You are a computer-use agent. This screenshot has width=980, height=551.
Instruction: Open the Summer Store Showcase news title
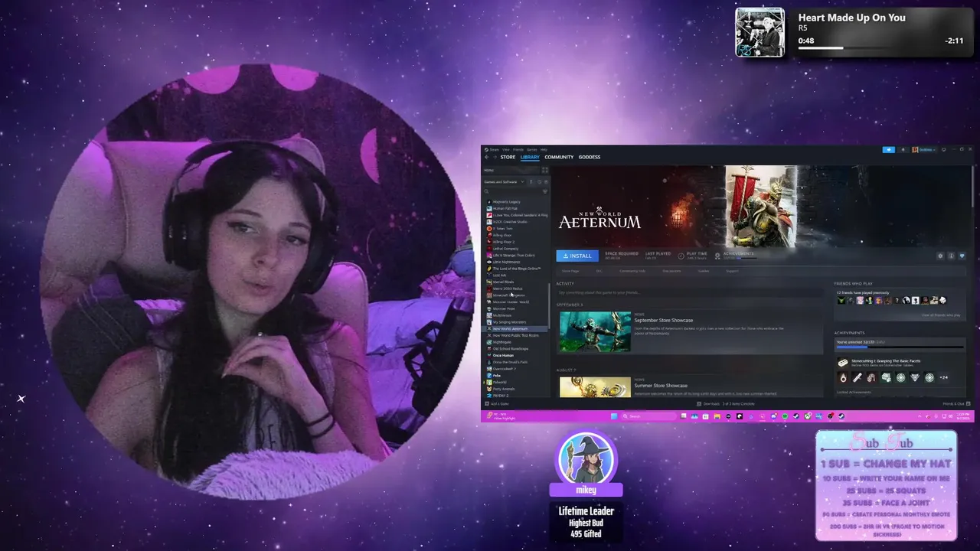point(661,386)
